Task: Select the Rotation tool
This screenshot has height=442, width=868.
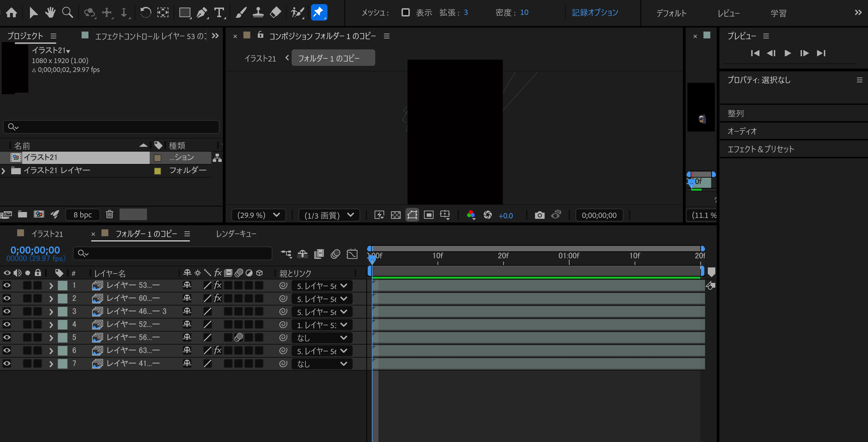Action: pos(146,13)
